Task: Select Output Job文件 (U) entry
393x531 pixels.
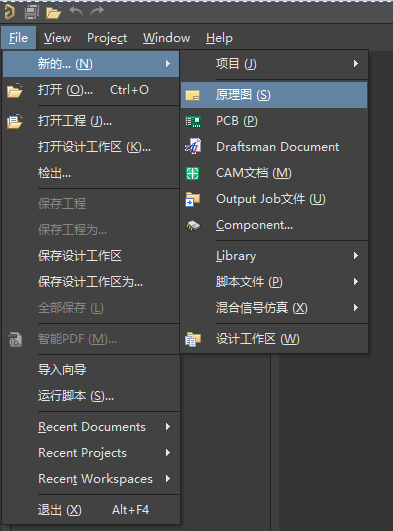Action: tap(274, 199)
